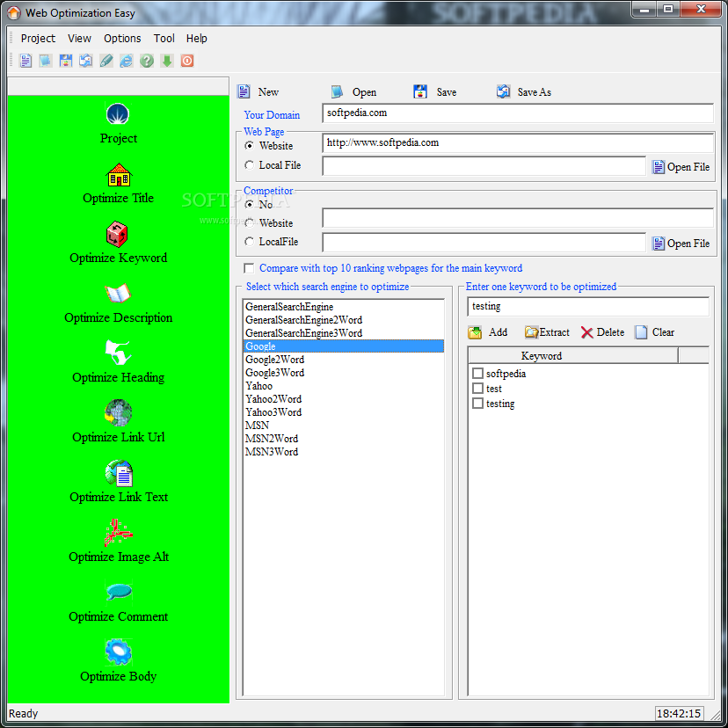Open Optimize Body gear icon
The image size is (728, 728).
point(118,652)
